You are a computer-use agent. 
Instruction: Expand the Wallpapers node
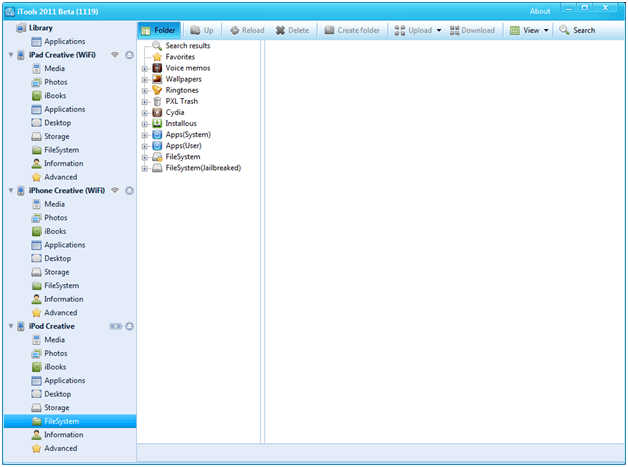coord(145,80)
